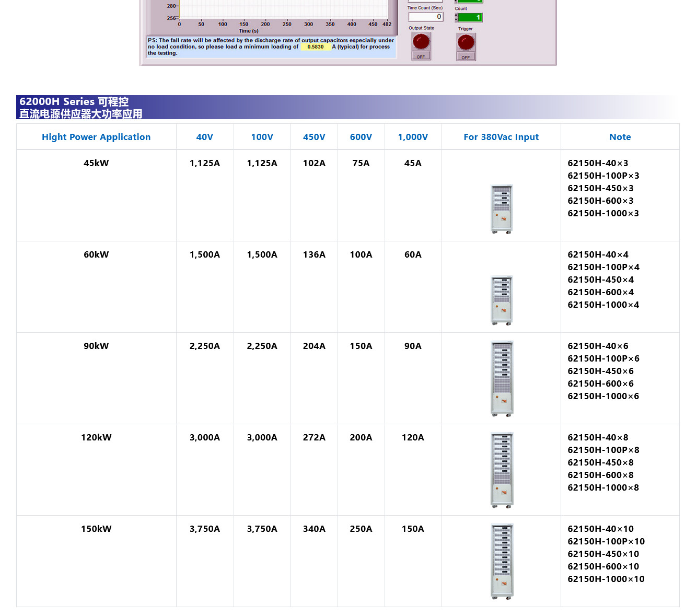Screen dimensions: 697x616
Task: Toggle the Trigger round button
Action: click(x=466, y=42)
